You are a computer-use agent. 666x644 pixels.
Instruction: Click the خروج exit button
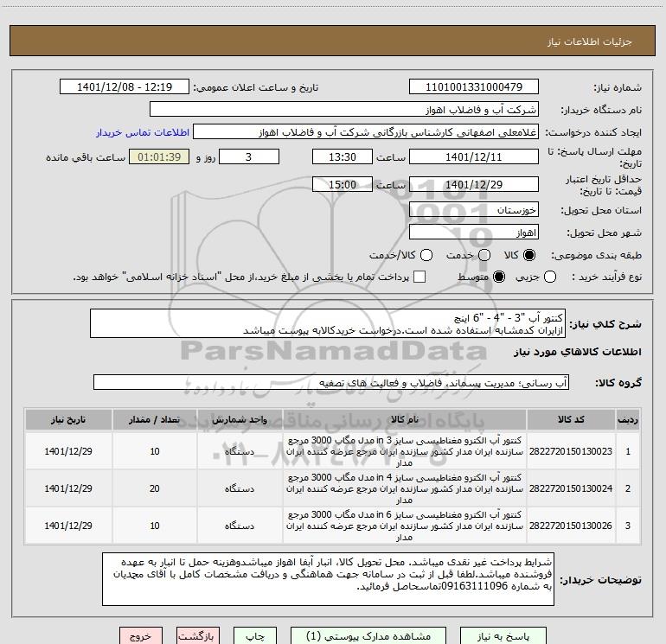point(141,636)
